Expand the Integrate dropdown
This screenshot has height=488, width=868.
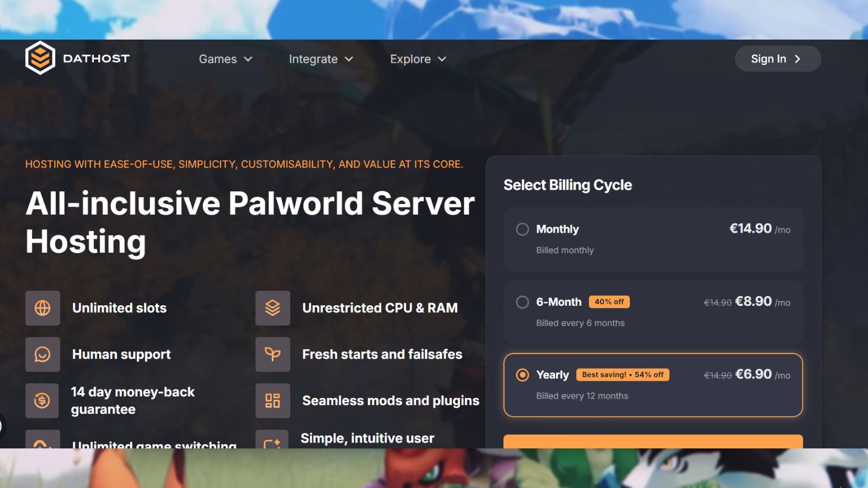[x=320, y=59]
